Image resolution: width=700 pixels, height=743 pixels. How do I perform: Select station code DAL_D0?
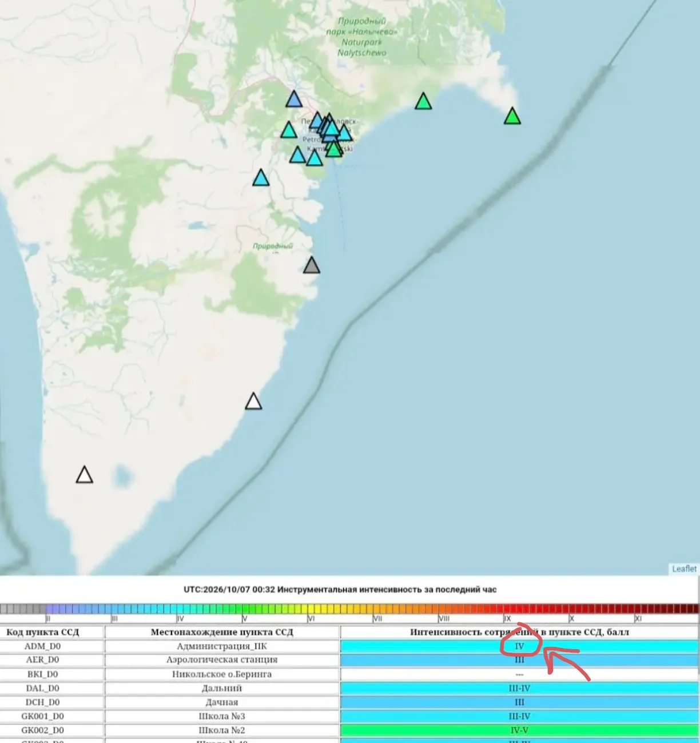[x=43, y=688]
